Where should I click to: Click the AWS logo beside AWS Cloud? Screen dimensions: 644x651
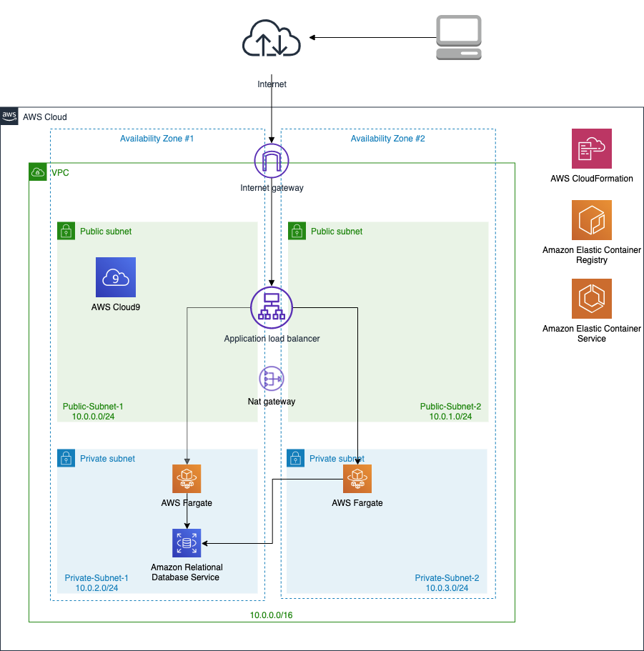[x=9, y=116]
